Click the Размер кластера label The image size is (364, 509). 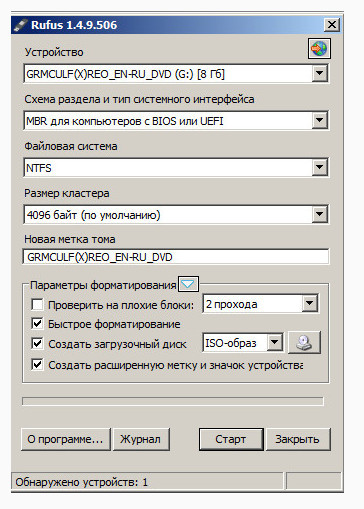67,193
